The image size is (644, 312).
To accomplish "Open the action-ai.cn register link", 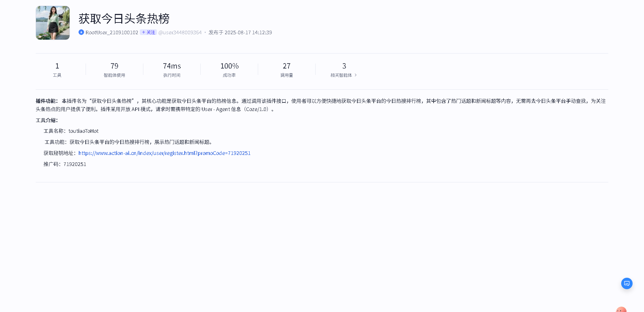I will (x=164, y=153).
